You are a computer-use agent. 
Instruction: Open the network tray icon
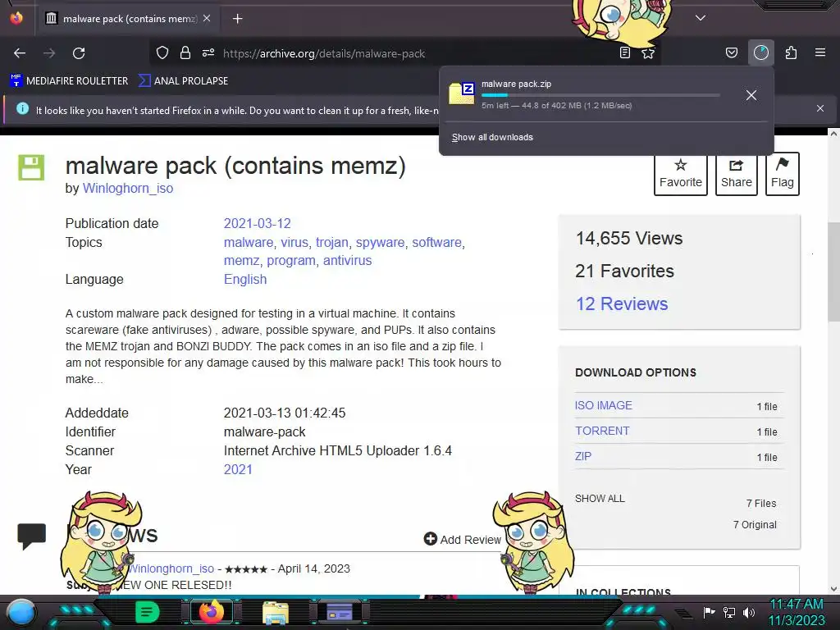point(729,612)
